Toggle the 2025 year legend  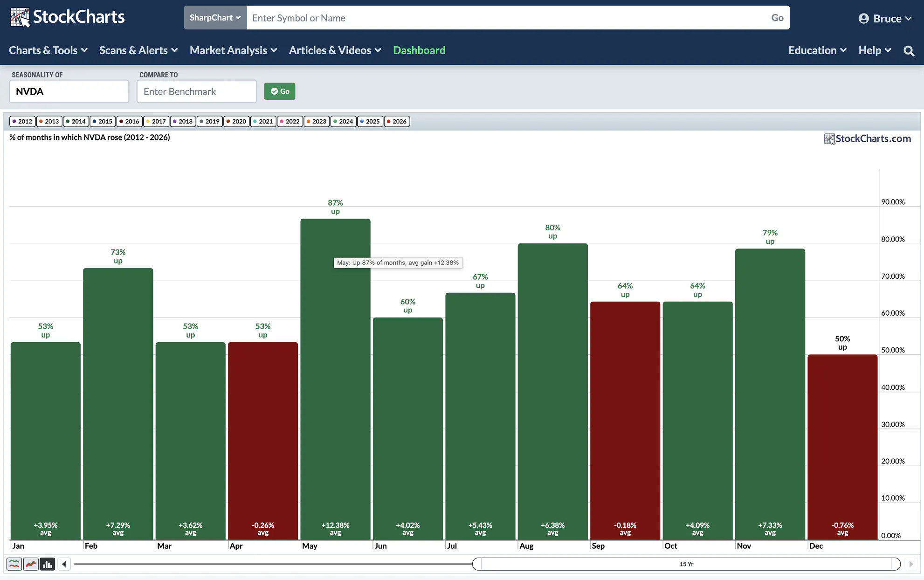coord(370,121)
